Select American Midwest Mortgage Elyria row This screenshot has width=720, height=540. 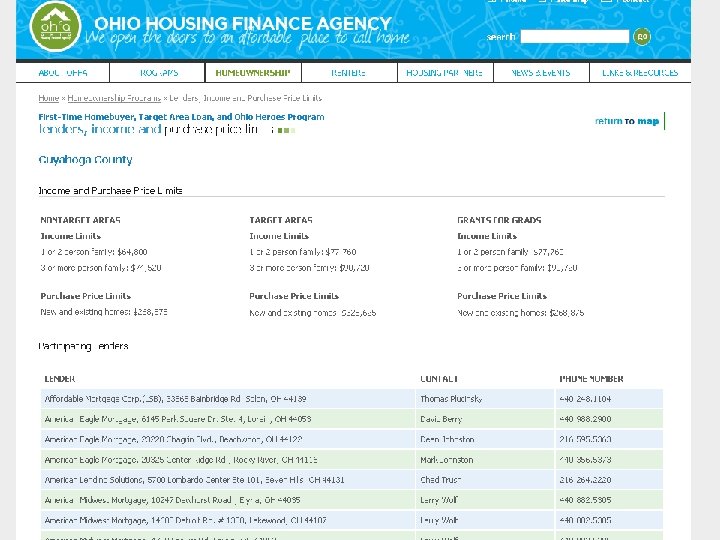(x=352, y=500)
